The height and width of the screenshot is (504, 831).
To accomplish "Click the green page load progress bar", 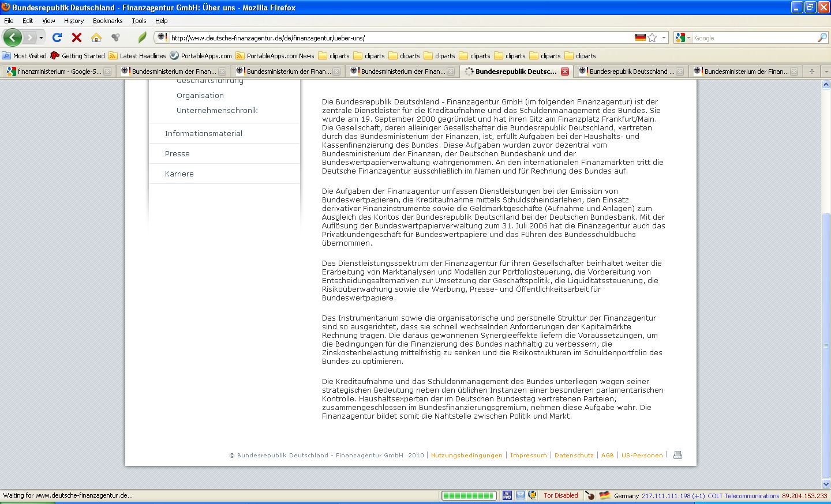I will (468, 495).
